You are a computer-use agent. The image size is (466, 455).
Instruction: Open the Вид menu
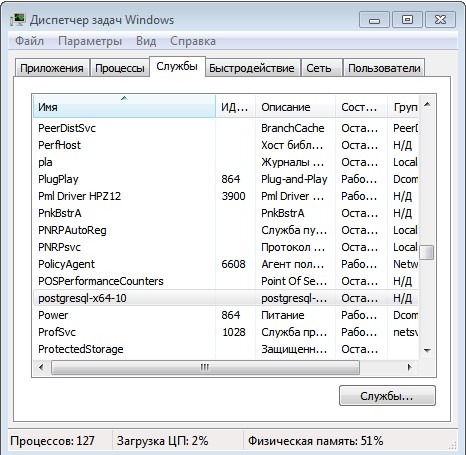[146, 41]
